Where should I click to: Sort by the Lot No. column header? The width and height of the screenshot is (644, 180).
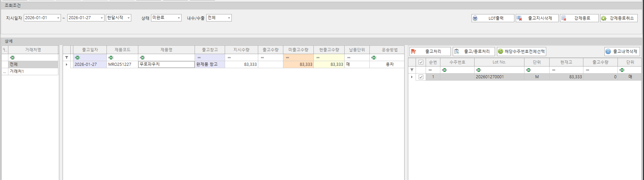[499, 62]
